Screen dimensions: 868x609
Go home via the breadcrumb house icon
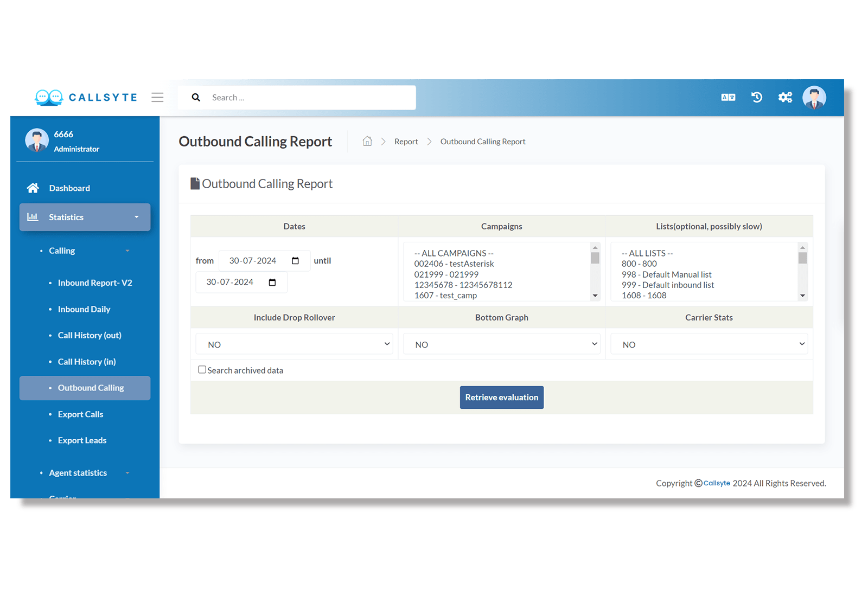[x=367, y=141]
